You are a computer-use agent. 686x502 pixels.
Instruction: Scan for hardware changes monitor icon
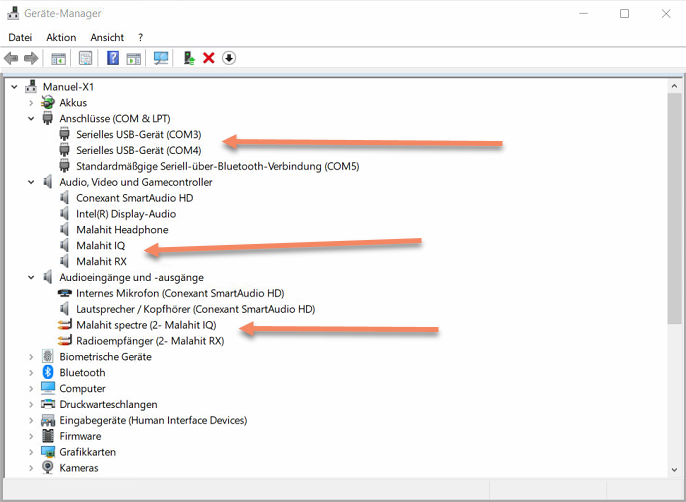(161, 58)
